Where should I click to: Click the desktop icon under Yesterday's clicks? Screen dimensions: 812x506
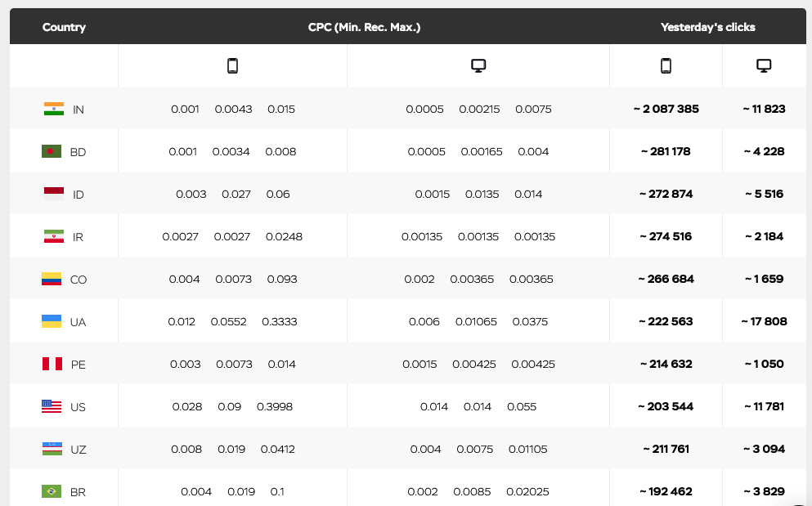point(764,66)
